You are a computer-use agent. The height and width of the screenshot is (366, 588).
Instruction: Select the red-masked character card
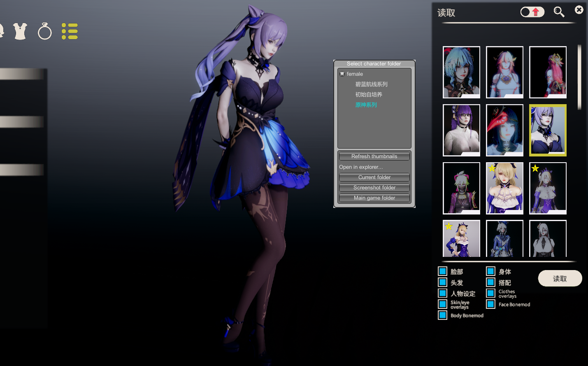coord(504,130)
